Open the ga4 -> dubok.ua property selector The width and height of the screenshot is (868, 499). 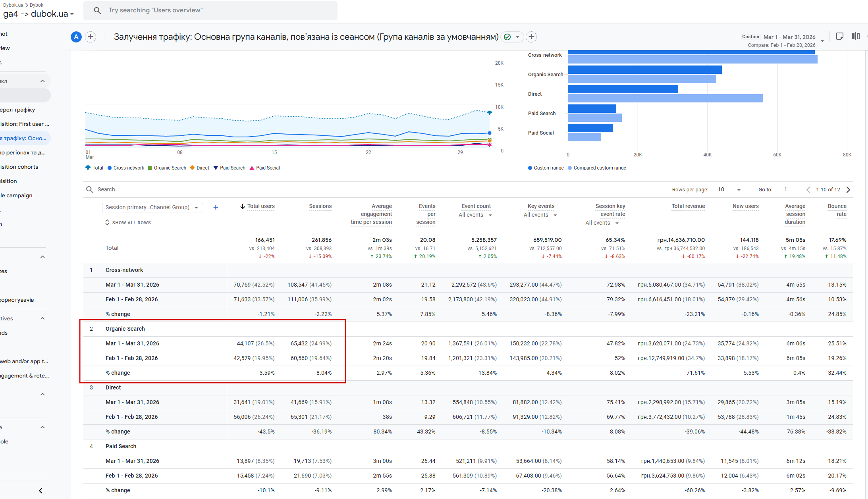pos(39,14)
